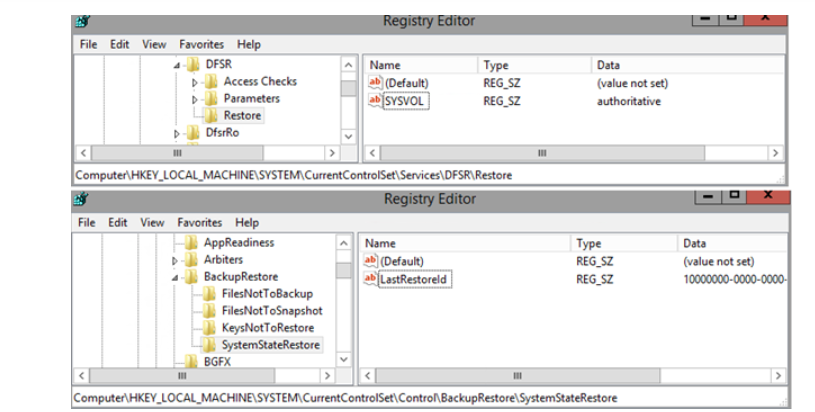The height and width of the screenshot is (412, 815).
Task: Click the Restore key folder icon under DFSR
Action: pos(211,116)
